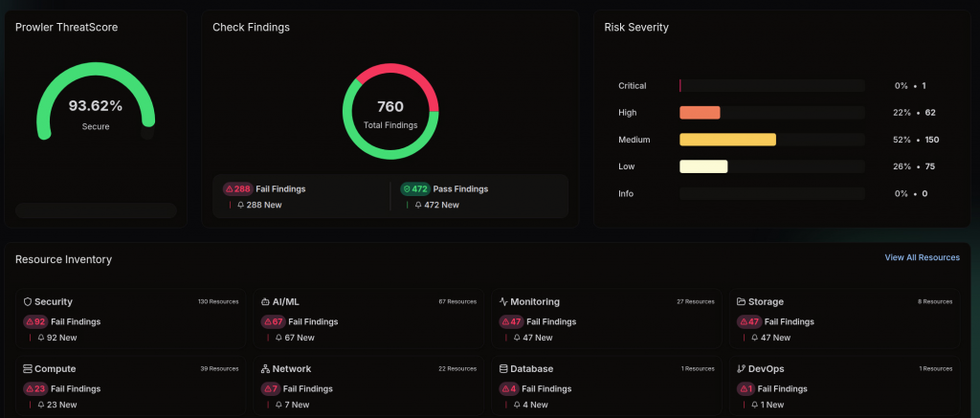Click the Low severity bar
The image size is (980, 418).
[x=703, y=166]
